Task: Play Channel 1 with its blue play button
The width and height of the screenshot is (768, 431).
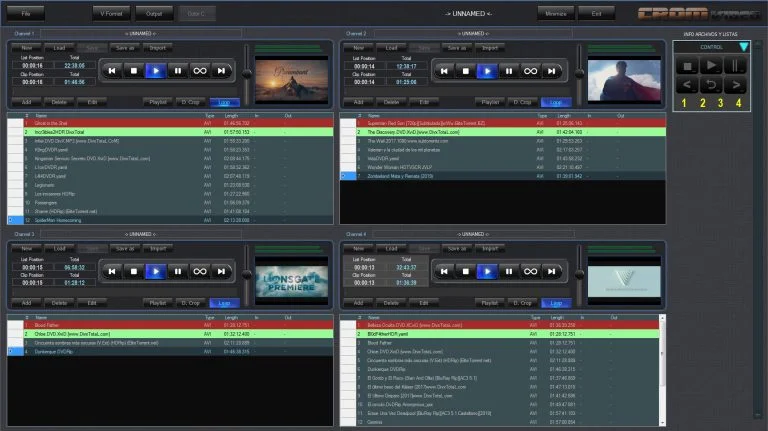Action: (x=156, y=71)
